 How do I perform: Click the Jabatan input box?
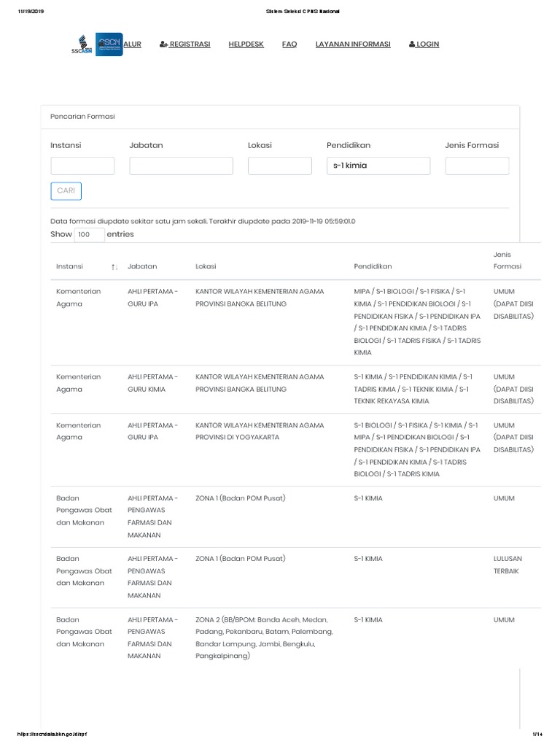click(181, 166)
